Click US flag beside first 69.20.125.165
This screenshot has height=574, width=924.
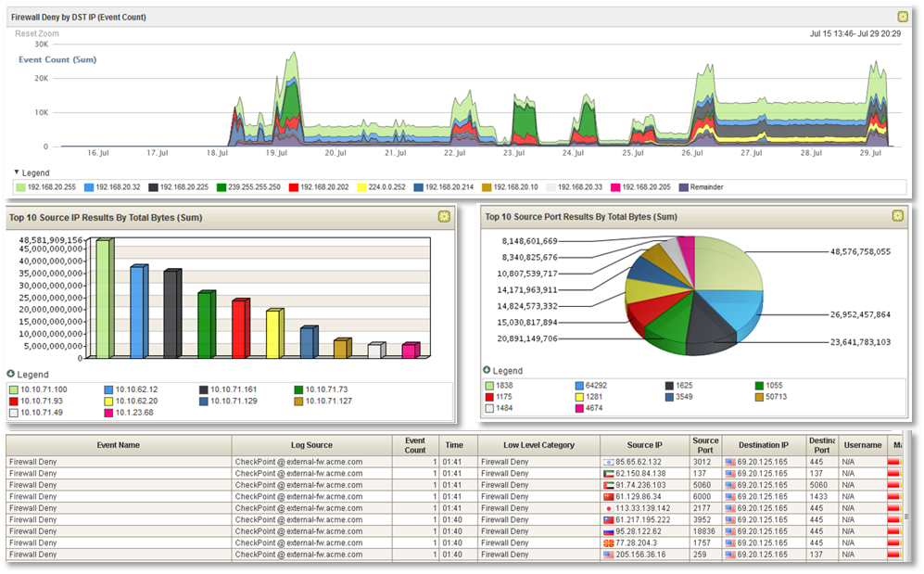click(730, 462)
